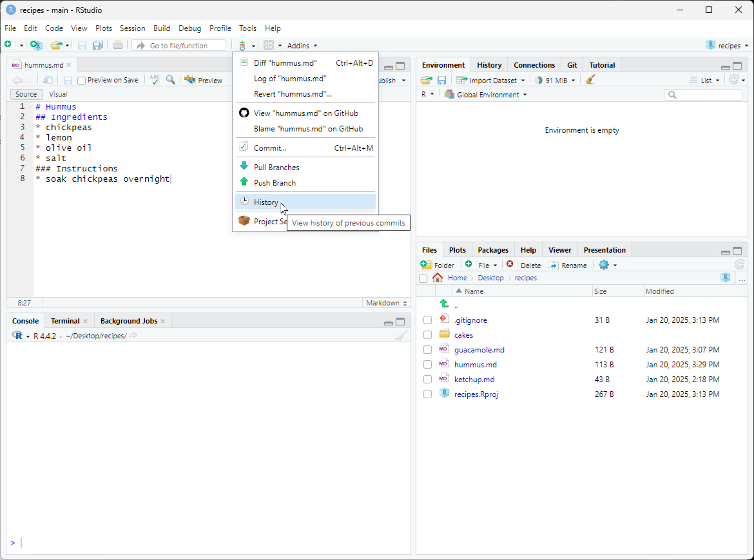Create a new project with the R icon

36,45
